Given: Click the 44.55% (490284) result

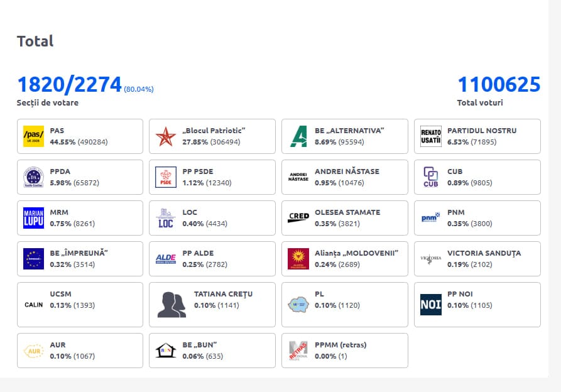Looking at the screenshot, I should [79, 142].
